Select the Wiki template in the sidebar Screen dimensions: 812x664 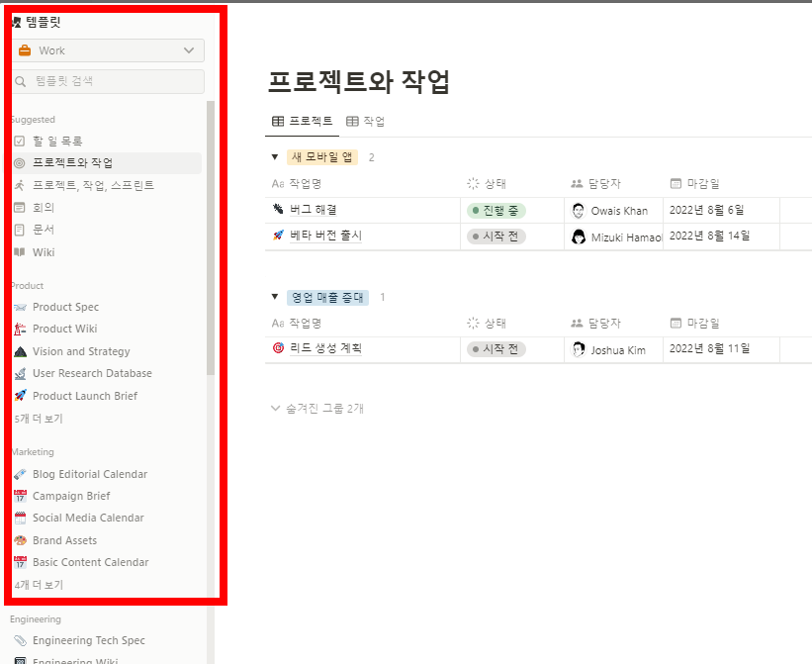43,252
